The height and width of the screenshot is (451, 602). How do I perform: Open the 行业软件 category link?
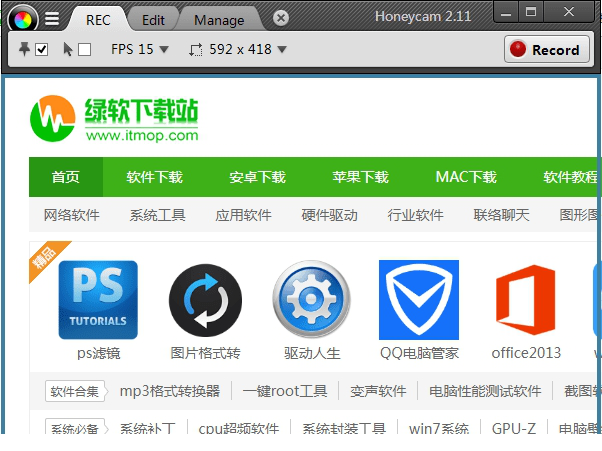[415, 215]
